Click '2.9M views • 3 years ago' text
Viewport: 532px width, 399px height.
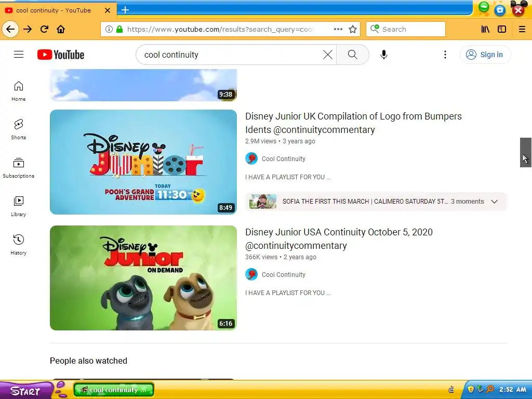point(280,141)
